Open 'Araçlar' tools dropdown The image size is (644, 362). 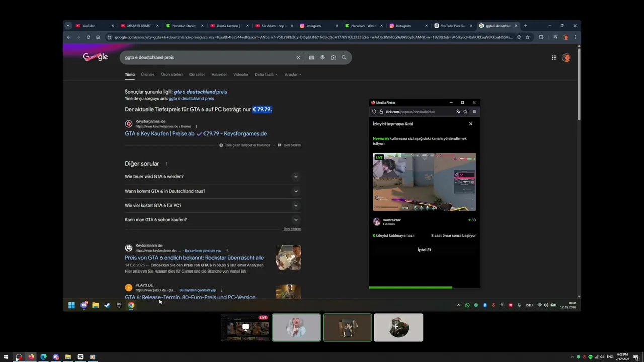tap(293, 74)
